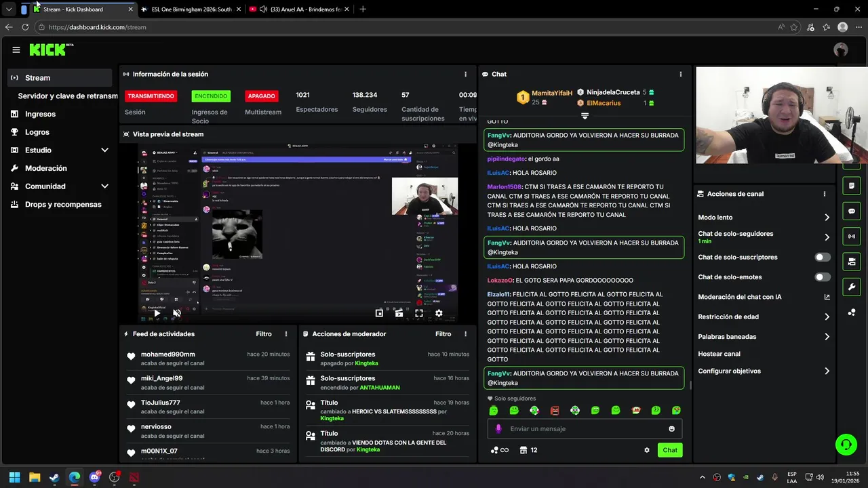This screenshot has height=488, width=868.
Task: Open Chat panel options menu
Action: [x=681, y=75]
